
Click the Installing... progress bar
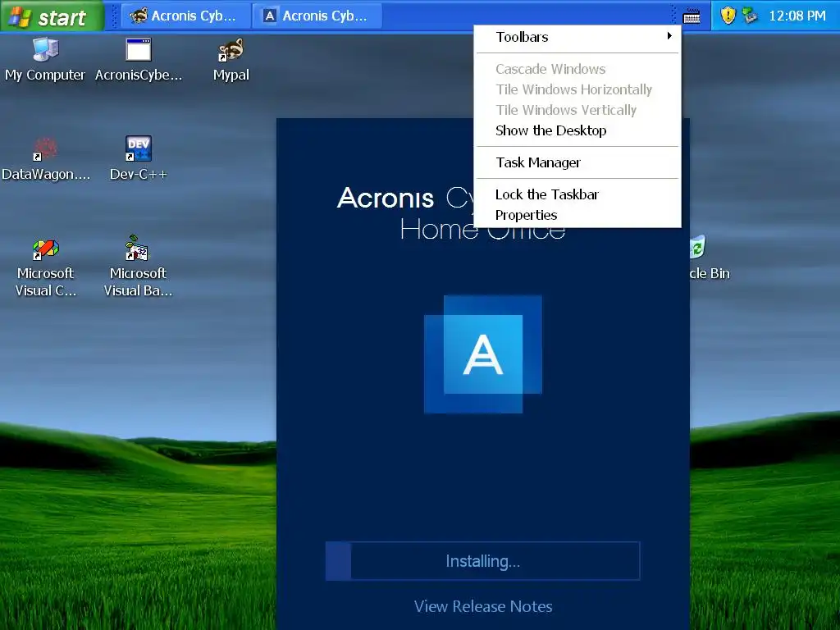pos(482,561)
